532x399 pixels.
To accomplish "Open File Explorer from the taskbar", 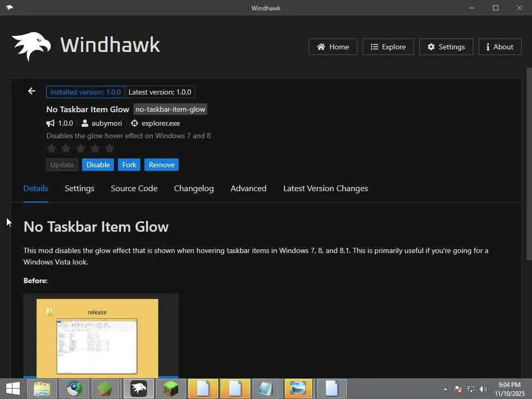I will (42, 389).
